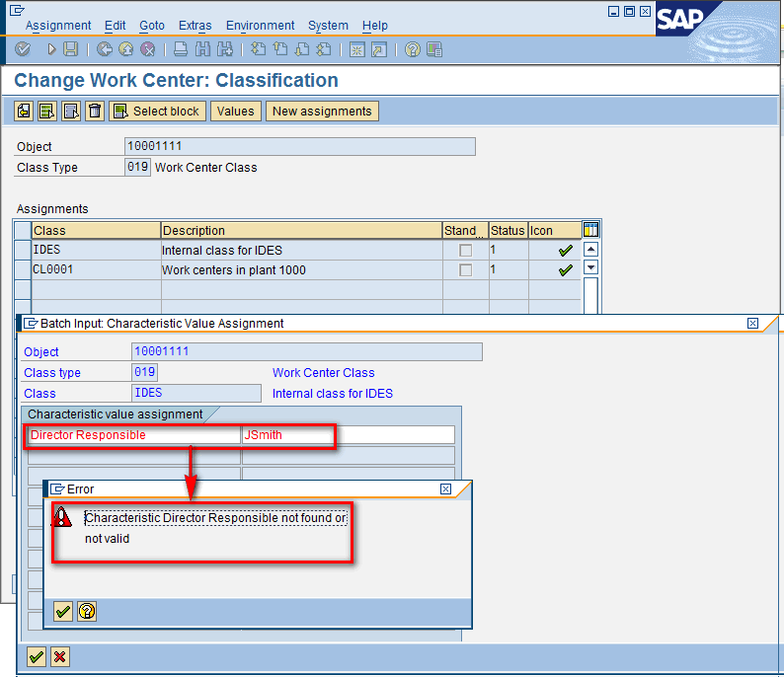The width and height of the screenshot is (784, 677).
Task: Open the Goto menu
Action: [x=152, y=26]
